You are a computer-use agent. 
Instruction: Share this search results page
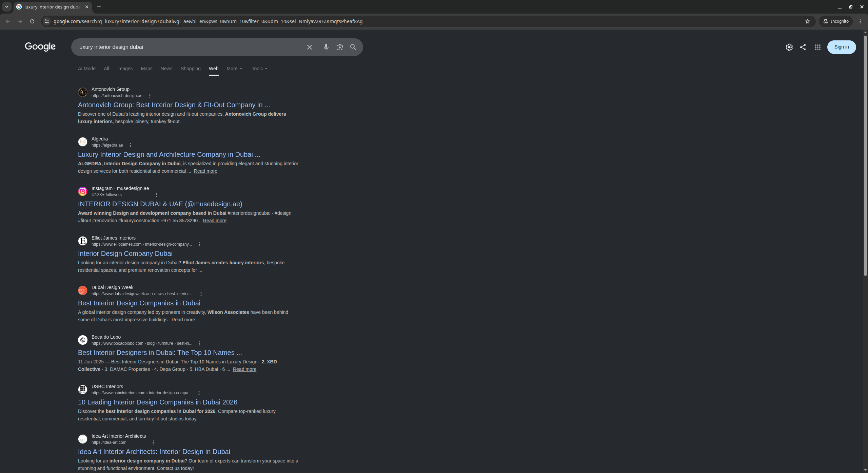[x=803, y=47]
